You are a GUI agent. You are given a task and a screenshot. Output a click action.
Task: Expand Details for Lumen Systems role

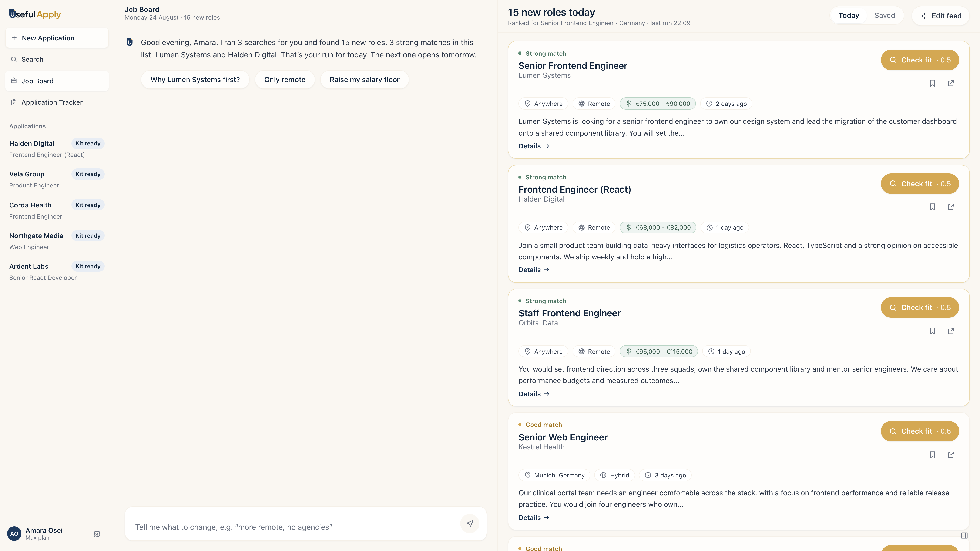[x=534, y=146]
